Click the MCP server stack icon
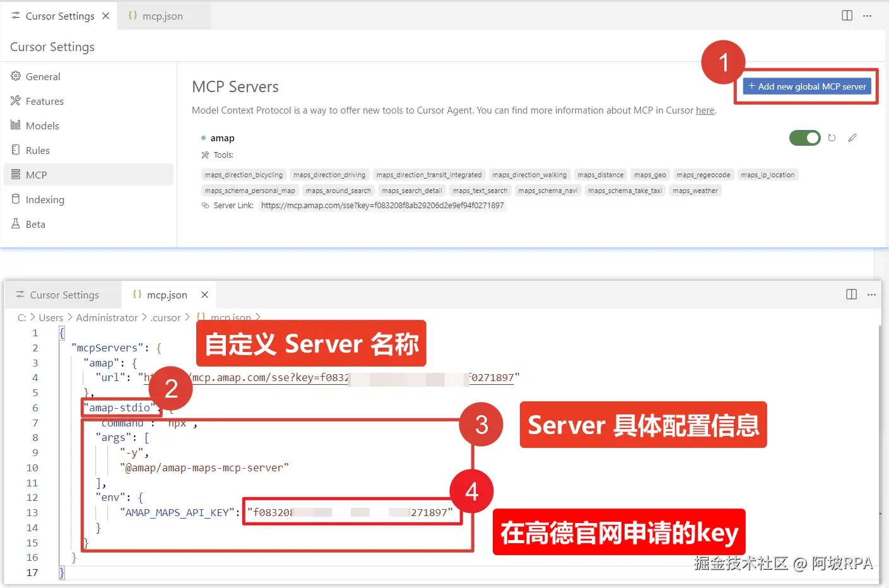 click(16, 174)
